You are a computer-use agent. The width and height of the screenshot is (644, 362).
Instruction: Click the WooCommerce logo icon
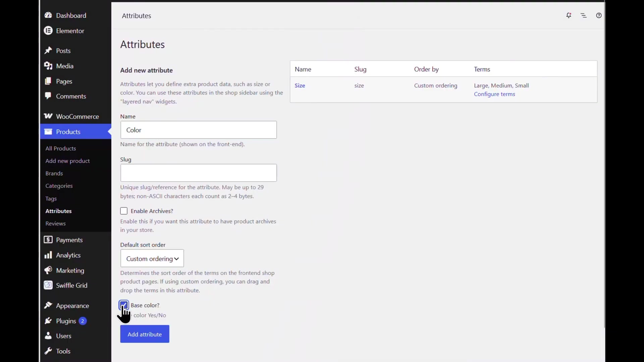[48, 116]
